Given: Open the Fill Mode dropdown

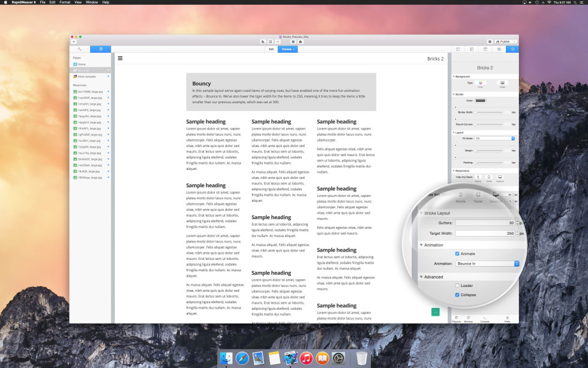Looking at the screenshot, I should tap(495, 139).
